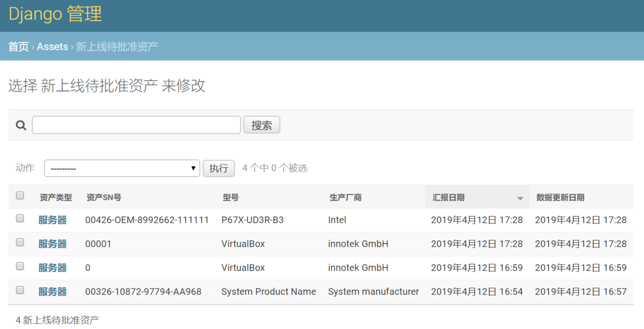Click the sort arrow on 汇报日期 column
Screen dimensions: 644x329
520,199
